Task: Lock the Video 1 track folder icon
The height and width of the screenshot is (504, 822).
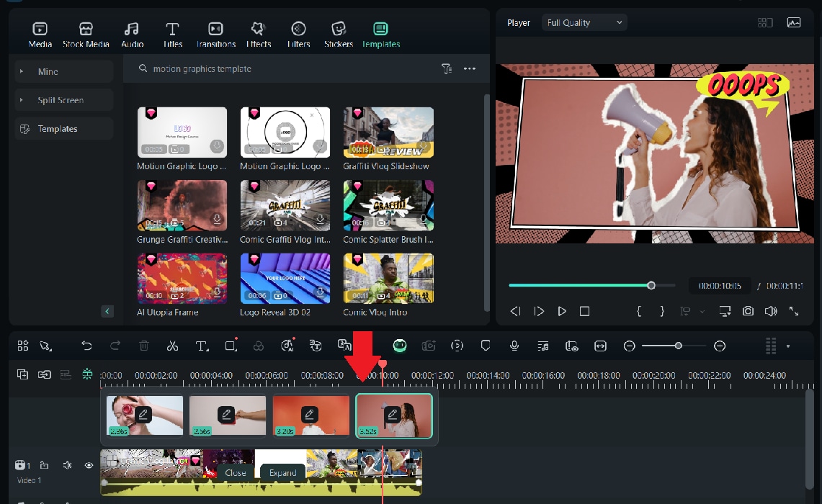Action: (x=45, y=465)
